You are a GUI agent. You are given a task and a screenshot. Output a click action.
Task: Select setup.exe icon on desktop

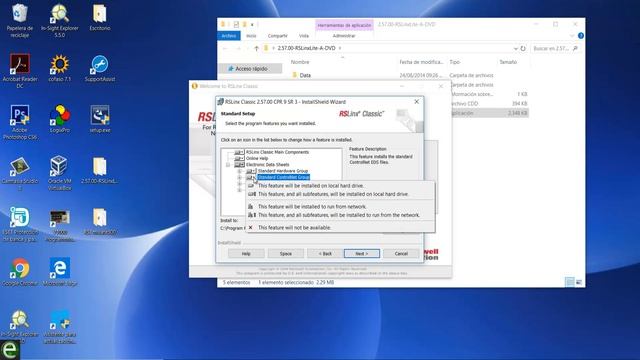[x=100, y=119]
